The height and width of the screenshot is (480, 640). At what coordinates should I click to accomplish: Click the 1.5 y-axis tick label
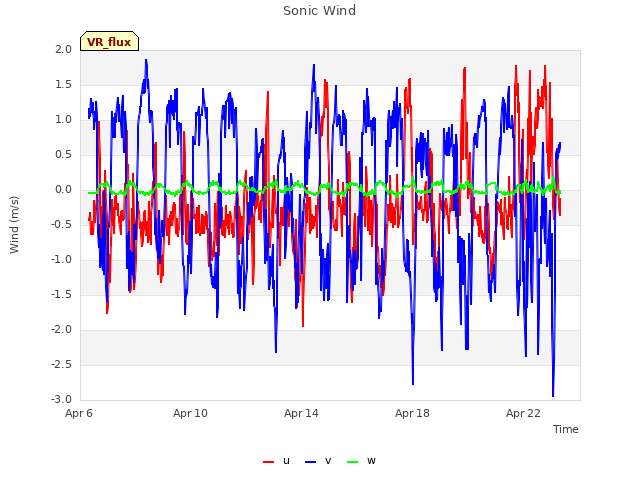pos(64,84)
